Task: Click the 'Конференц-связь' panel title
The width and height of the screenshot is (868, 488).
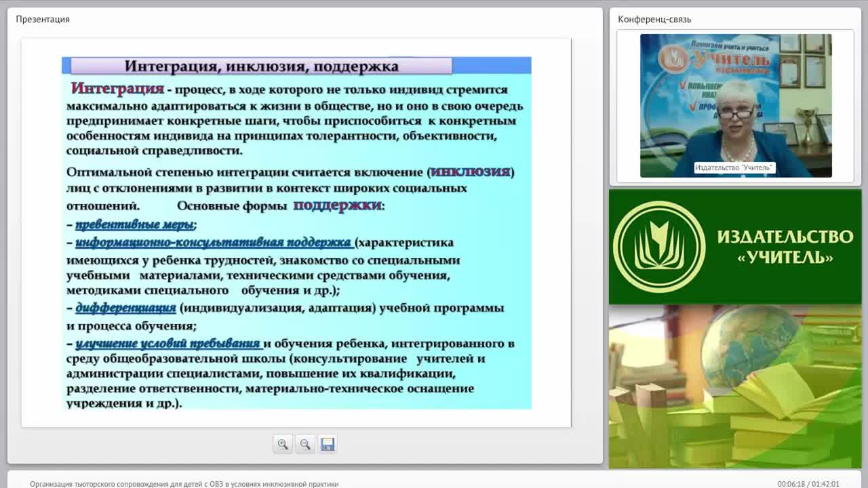Action: [654, 19]
